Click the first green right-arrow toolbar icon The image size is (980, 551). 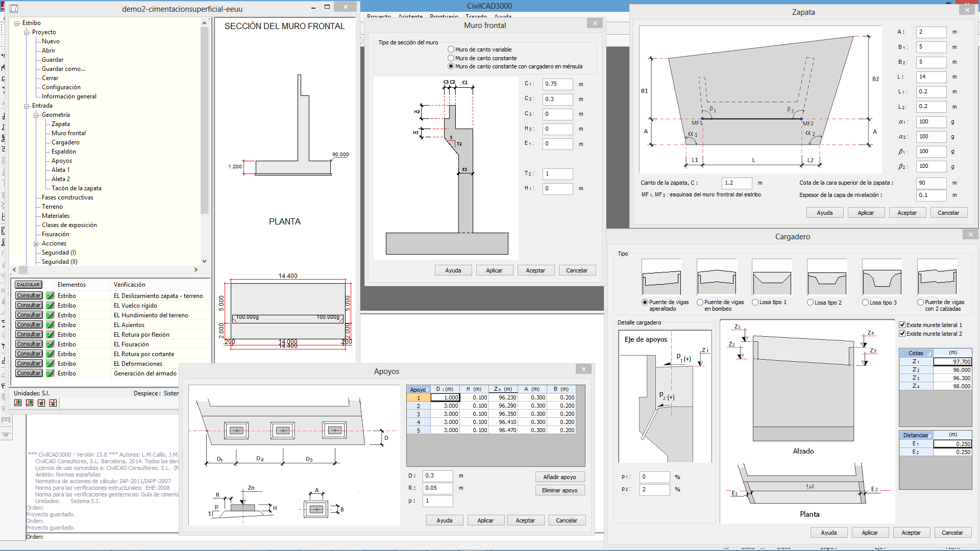click(x=18, y=403)
